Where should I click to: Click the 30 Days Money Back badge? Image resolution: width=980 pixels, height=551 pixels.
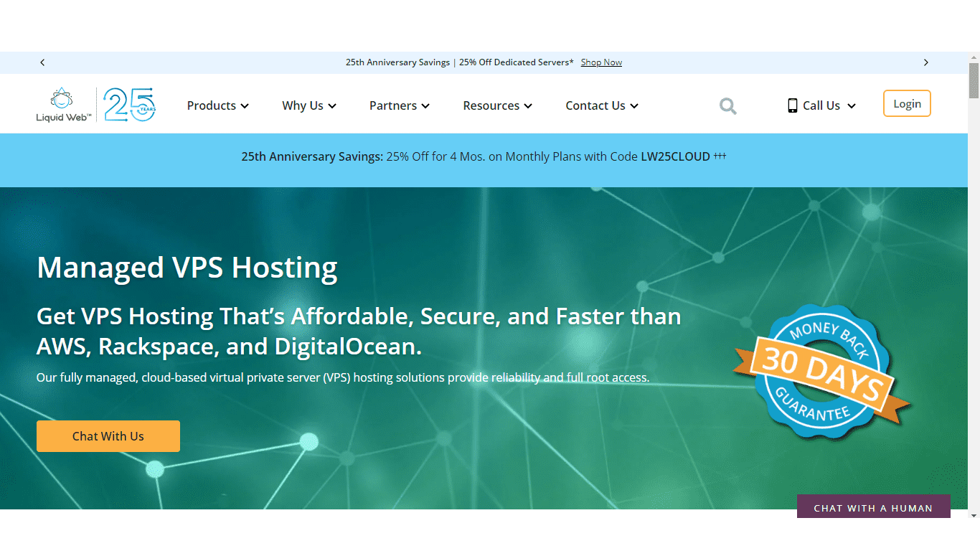(x=822, y=371)
